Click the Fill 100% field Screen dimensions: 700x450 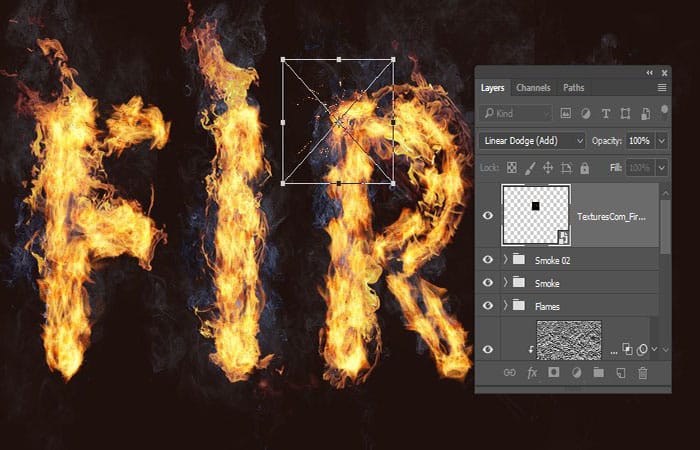pos(640,168)
